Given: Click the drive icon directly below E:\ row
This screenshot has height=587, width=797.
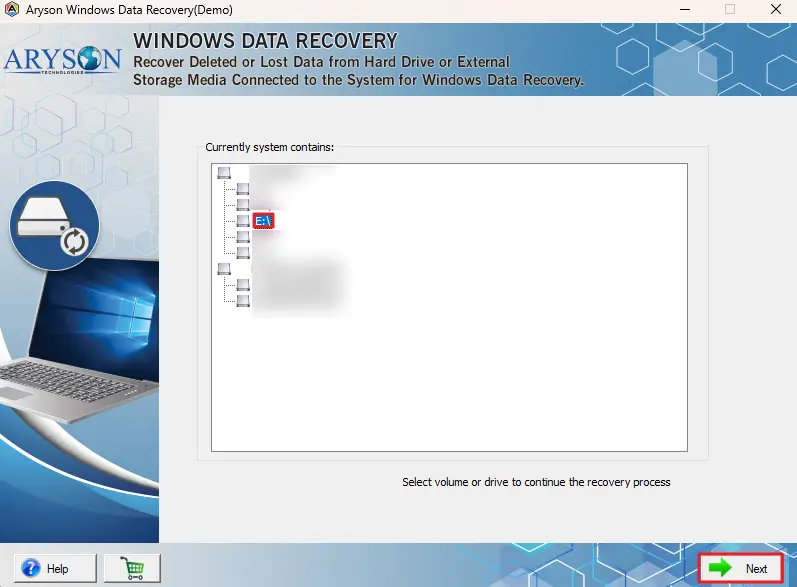Looking at the screenshot, I should coord(243,236).
